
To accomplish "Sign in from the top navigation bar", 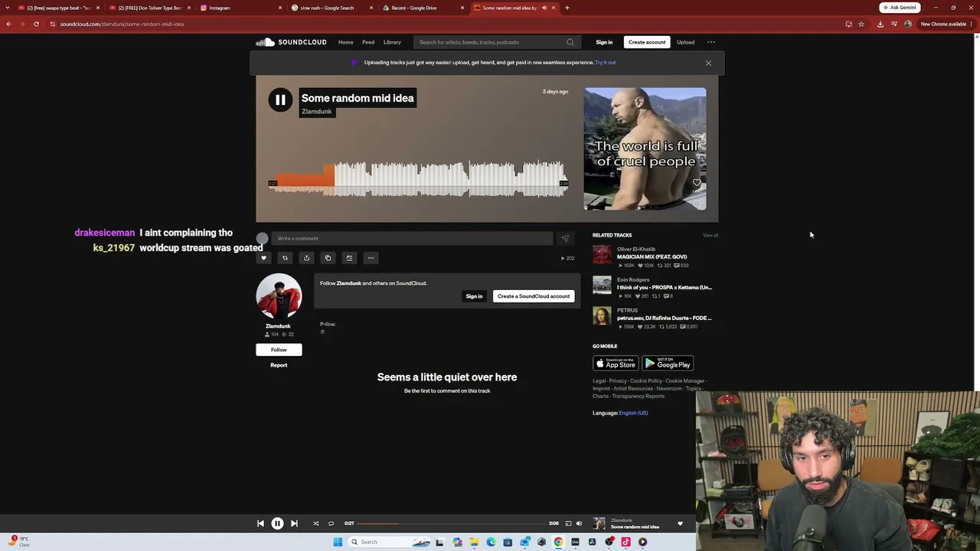I will click(604, 42).
